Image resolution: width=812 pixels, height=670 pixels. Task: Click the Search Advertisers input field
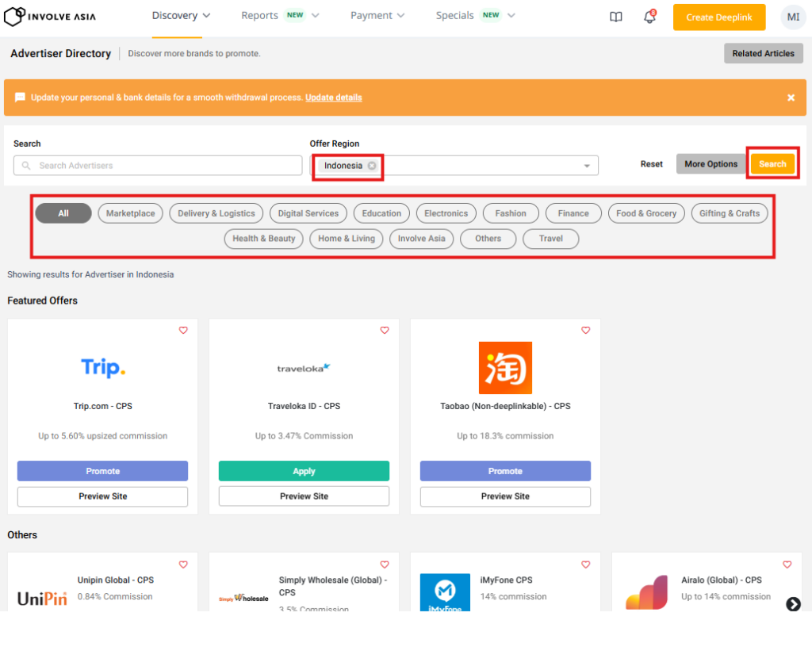click(x=159, y=166)
